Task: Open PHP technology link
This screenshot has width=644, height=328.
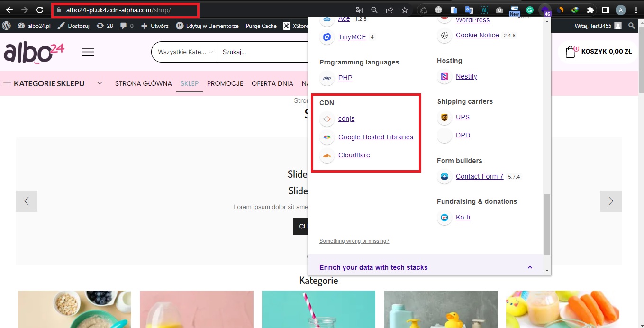Action: click(x=345, y=78)
